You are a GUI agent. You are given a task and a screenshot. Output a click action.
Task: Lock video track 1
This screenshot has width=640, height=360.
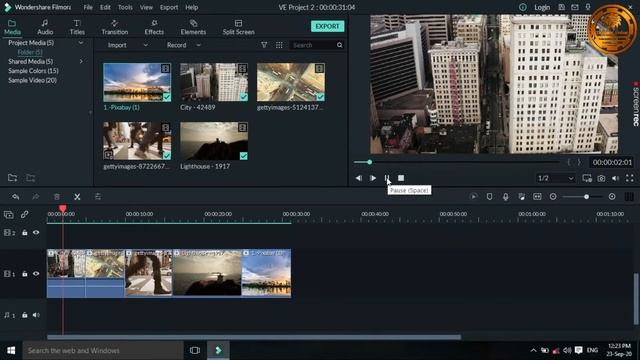click(24, 274)
